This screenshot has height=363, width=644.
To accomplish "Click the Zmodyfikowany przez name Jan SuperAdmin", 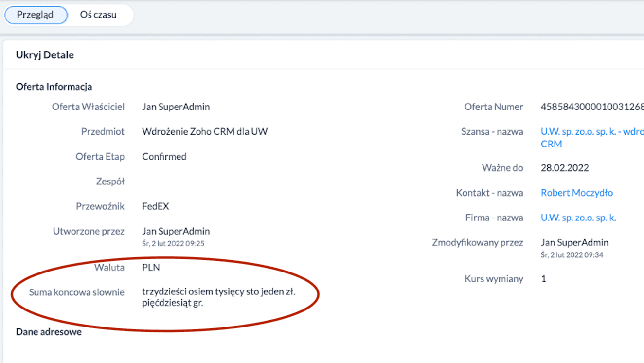I will (574, 242).
